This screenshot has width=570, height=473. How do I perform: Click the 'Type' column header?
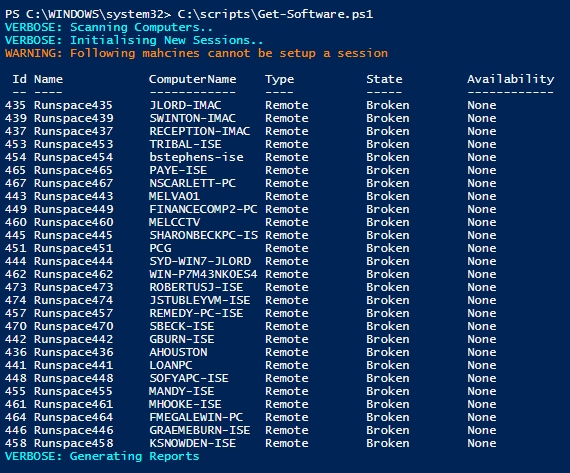click(280, 79)
